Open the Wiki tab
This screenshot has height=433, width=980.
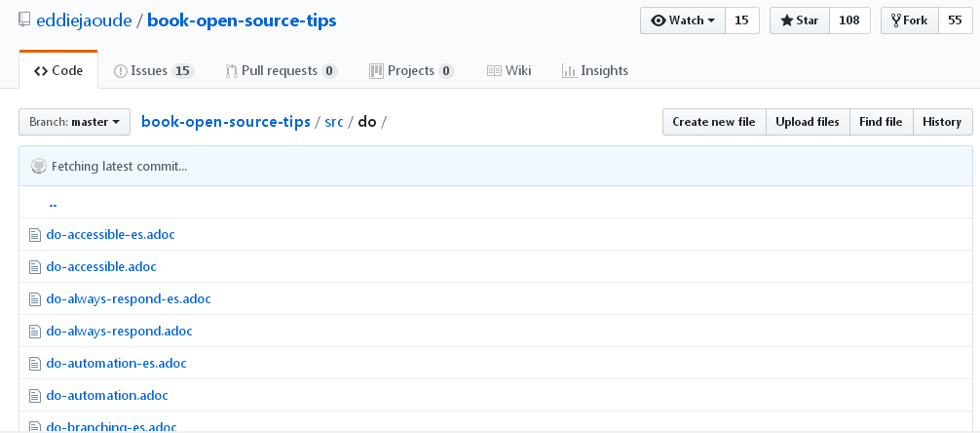pos(509,71)
